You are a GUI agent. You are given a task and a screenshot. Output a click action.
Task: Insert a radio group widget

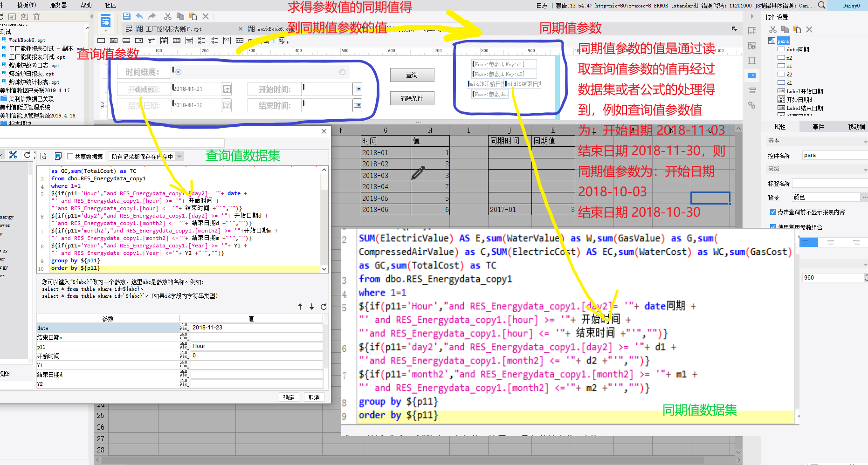202,41
